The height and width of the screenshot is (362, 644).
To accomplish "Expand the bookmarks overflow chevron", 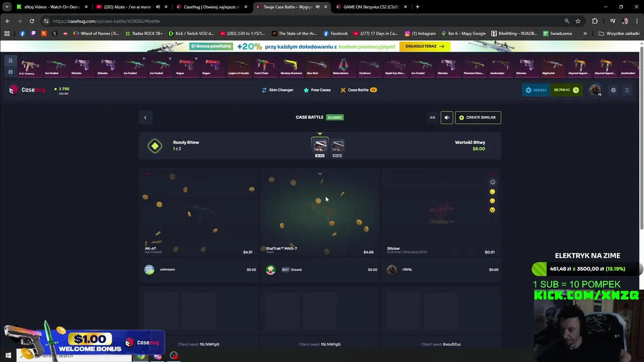I will (585, 34).
